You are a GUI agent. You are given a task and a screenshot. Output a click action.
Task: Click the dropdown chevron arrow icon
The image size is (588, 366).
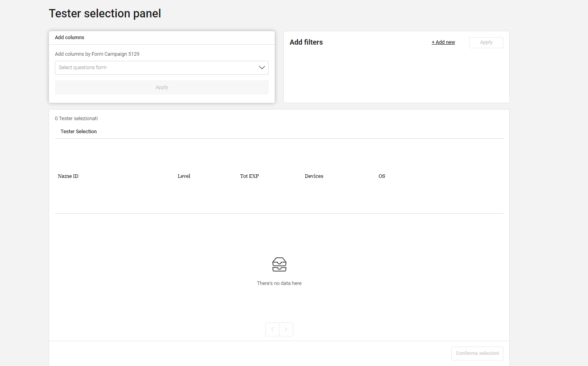262,68
